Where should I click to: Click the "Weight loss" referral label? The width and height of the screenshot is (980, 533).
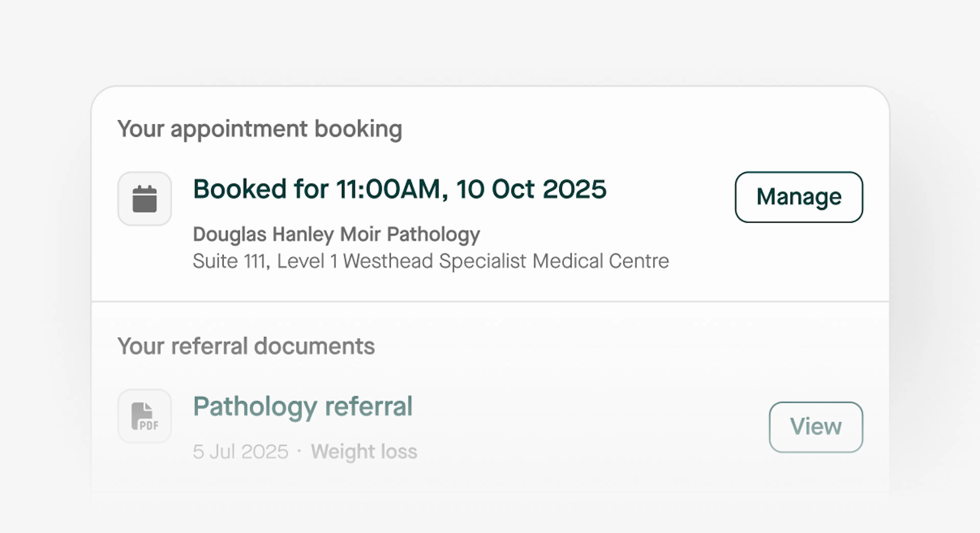[x=364, y=452]
